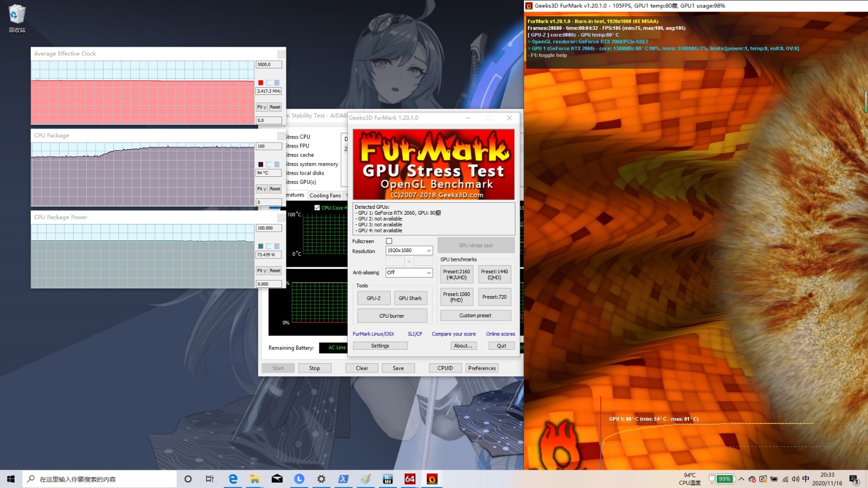Open the SLI/CF link
The image size is (868, 488).
coord(415,334)
